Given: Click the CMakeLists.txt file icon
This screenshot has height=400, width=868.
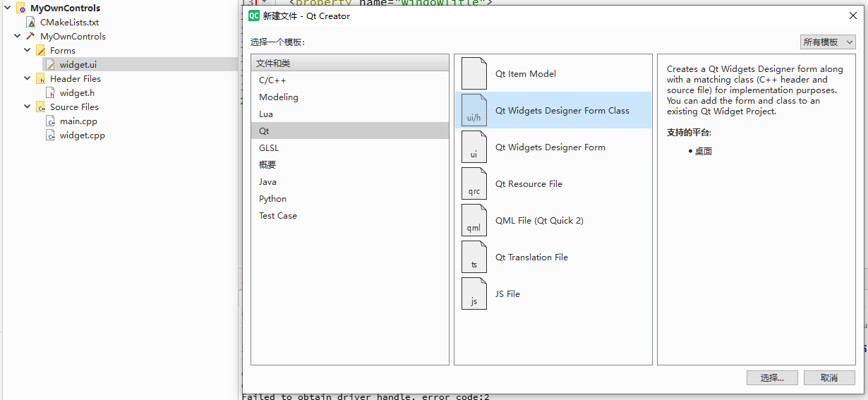Looking at the screenshot, I should pos(31,22).
